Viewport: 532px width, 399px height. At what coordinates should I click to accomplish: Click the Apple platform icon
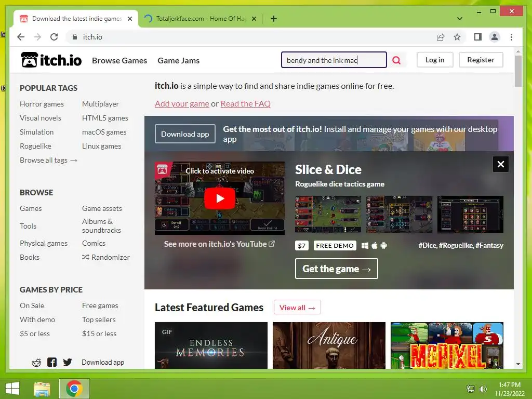375,246
